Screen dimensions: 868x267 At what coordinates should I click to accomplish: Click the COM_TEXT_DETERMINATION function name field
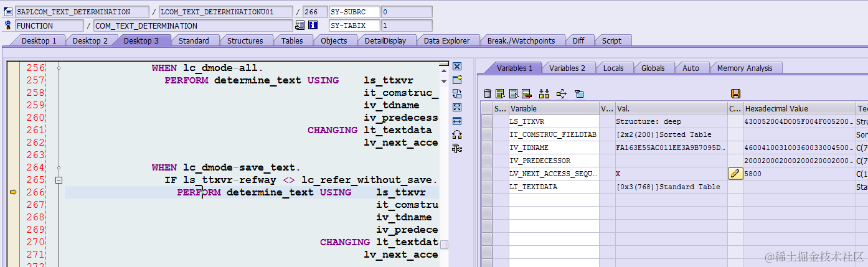coord(192,26)
